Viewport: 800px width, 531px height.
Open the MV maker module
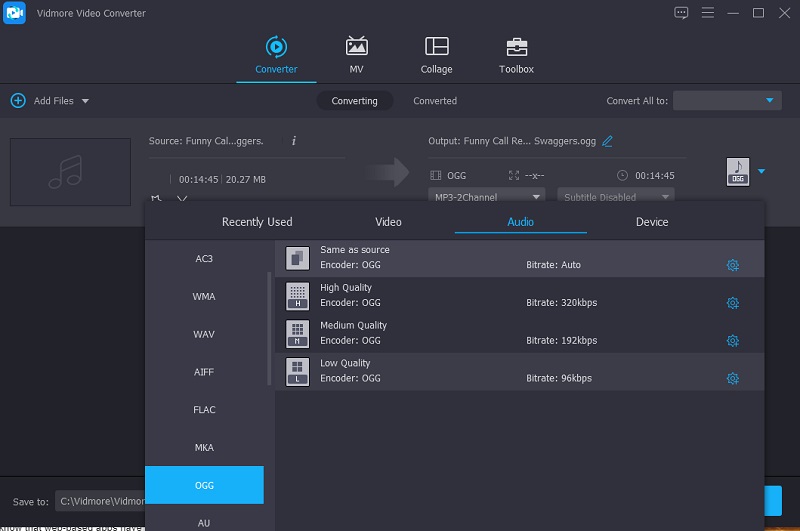[356, 55]
